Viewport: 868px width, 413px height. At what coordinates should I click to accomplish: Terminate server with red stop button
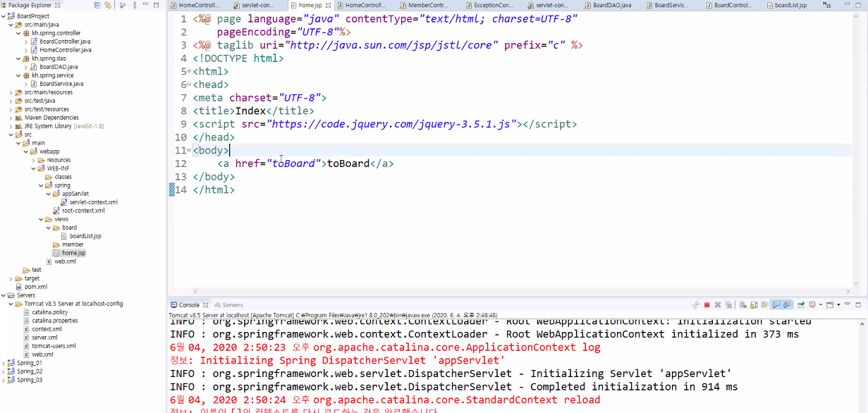click(x=707, y=305)
